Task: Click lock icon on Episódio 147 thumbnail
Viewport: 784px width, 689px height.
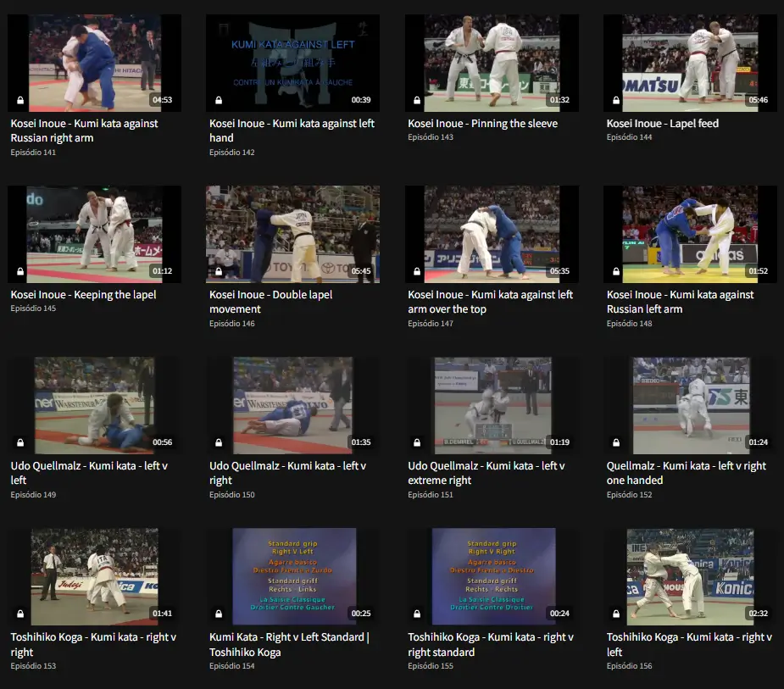Action: pos(417,271)
